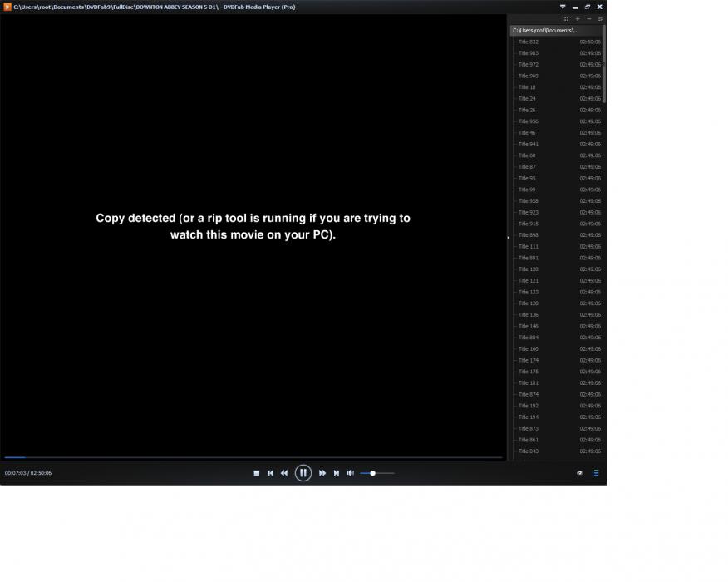Select Title 175 in the playlist

[x=557, y=372]
